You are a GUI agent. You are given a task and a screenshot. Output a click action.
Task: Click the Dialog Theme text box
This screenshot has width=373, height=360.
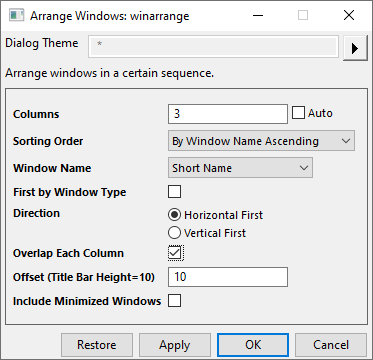point(213,46)
